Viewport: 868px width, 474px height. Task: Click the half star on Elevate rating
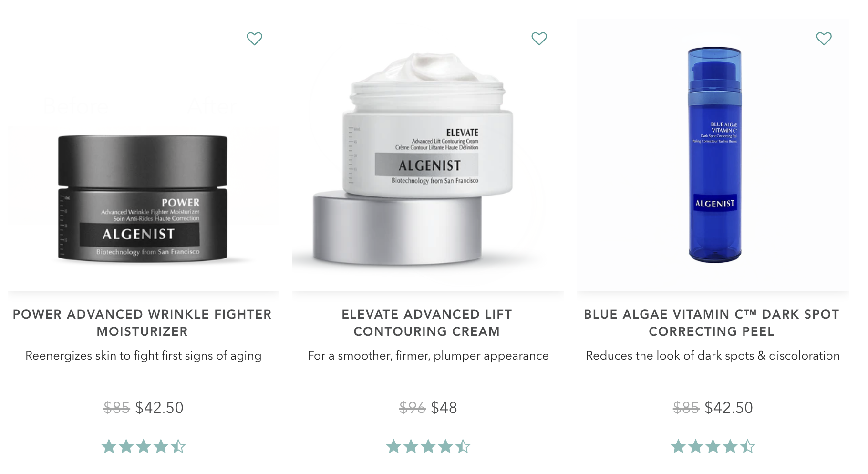point(463,447)
